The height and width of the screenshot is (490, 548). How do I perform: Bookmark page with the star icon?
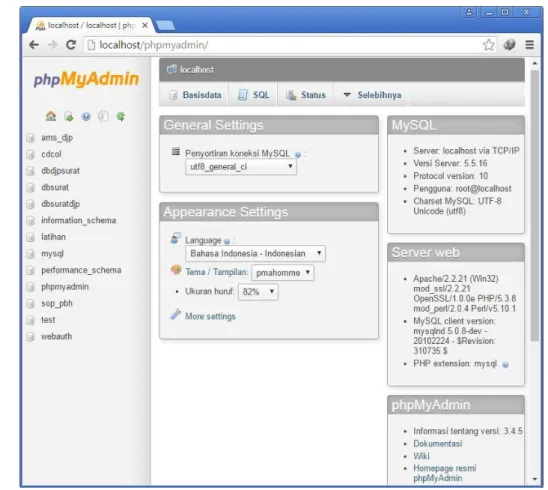[x=489, y=45]
